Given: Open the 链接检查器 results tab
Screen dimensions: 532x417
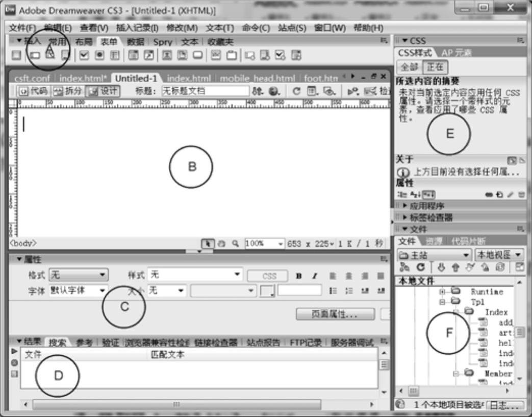Looking at the screenshot, I should pyautogui.click(x=216, y=342).
